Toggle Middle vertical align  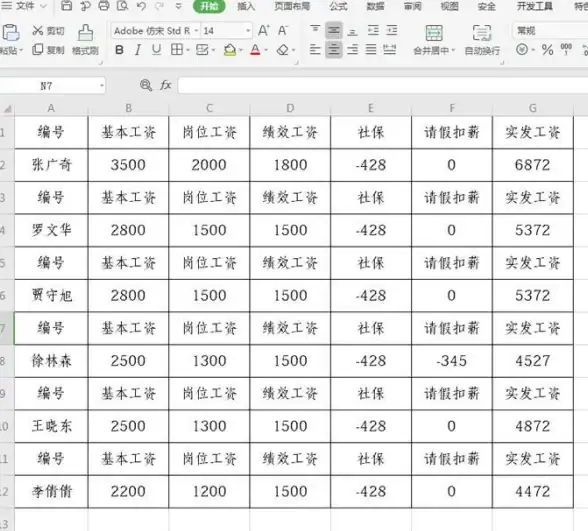point(334,30)
